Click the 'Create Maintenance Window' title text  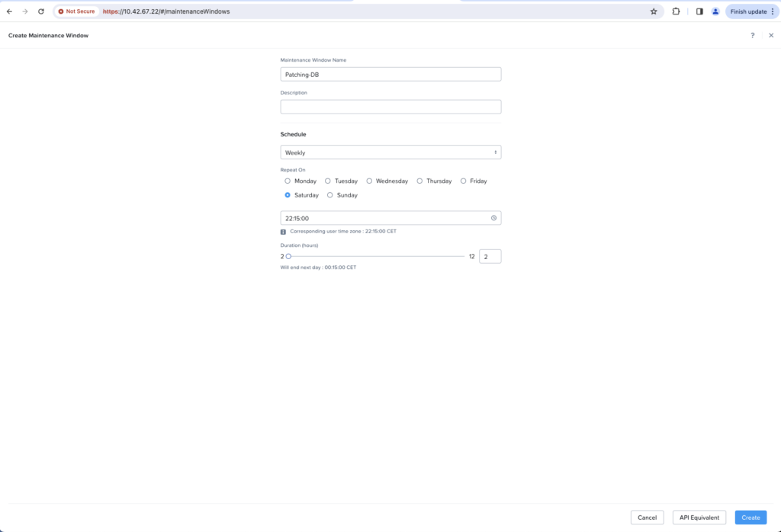[x=48, y=35]
